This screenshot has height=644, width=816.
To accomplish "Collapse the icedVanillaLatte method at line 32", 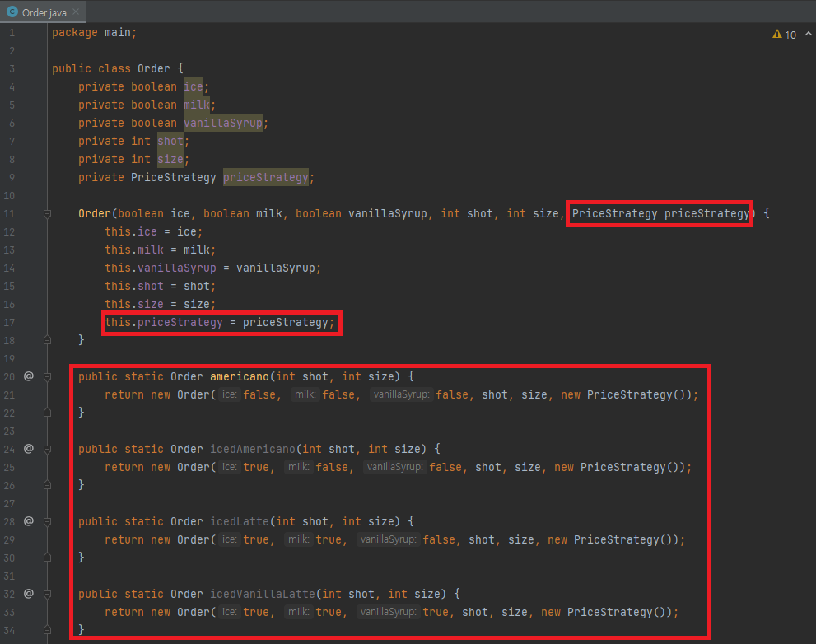I will point(48,594).
